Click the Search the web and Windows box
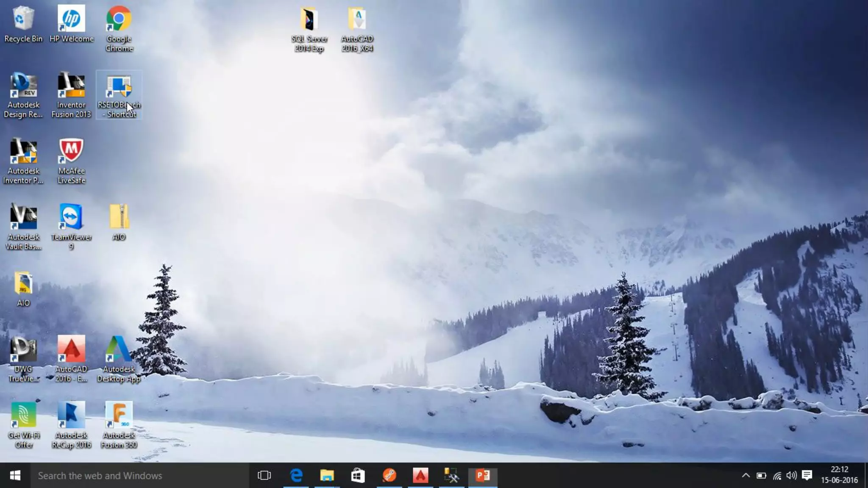 140,475
